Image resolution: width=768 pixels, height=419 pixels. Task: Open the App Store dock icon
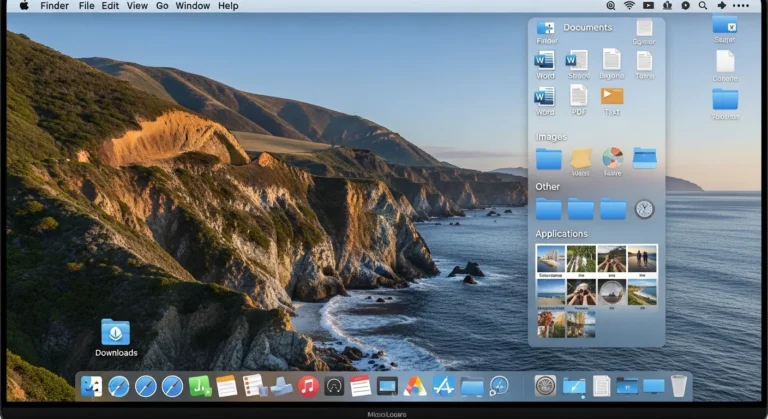pos(443,386)
